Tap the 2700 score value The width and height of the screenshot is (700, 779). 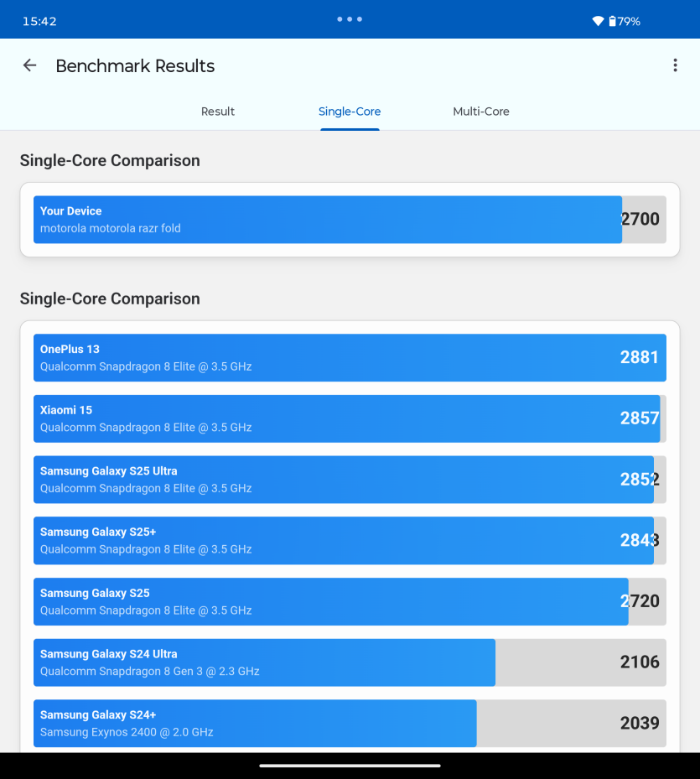point(640,219)
